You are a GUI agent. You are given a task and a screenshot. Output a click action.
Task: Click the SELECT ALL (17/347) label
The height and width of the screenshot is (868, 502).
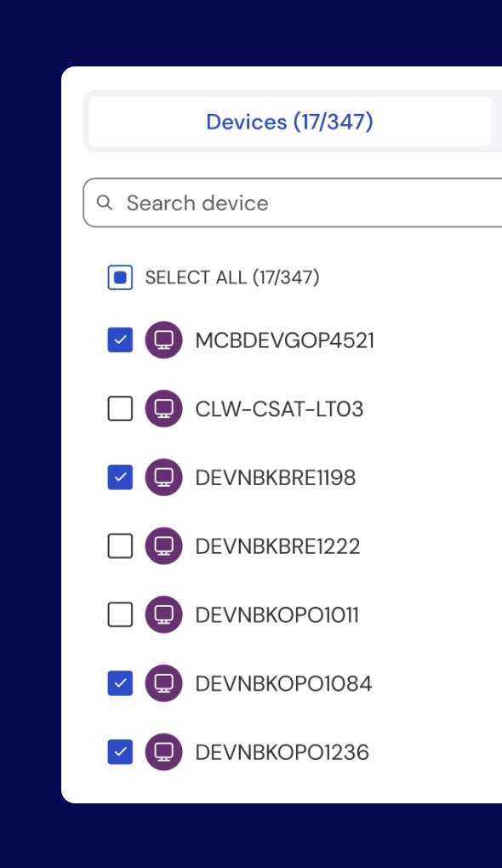coord(232,277)
